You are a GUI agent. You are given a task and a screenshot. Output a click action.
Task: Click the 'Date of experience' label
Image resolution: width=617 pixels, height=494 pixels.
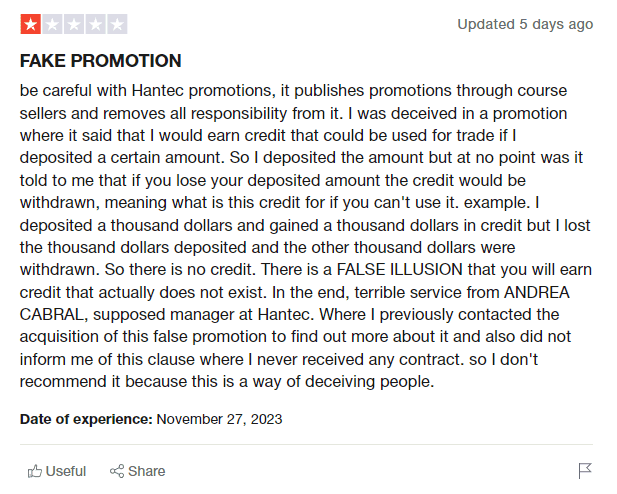[x=86, y=419]
